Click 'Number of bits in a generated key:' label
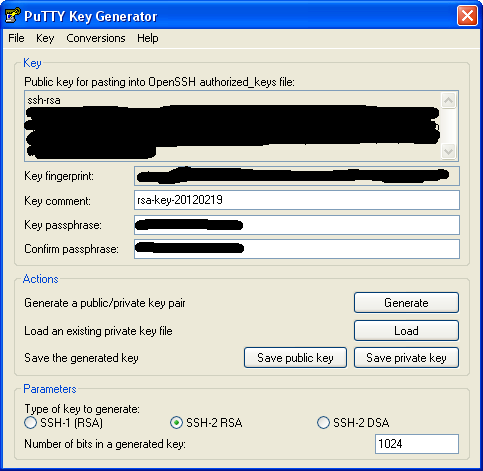The height and width of the screenshot is (471, 483). coord(105,444)
